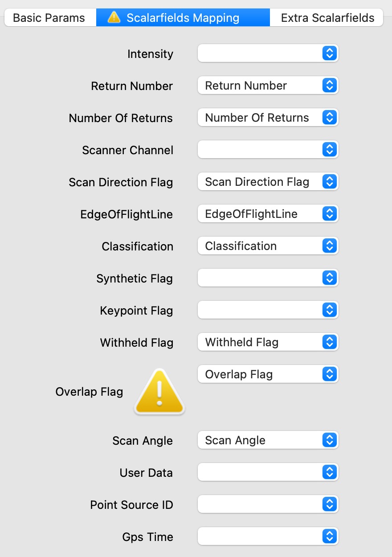Image resolution: width=392 pixels, height=557 pixels.
Task: Open the Point Source ID dropdown
Action: click(x=268, y=504)
